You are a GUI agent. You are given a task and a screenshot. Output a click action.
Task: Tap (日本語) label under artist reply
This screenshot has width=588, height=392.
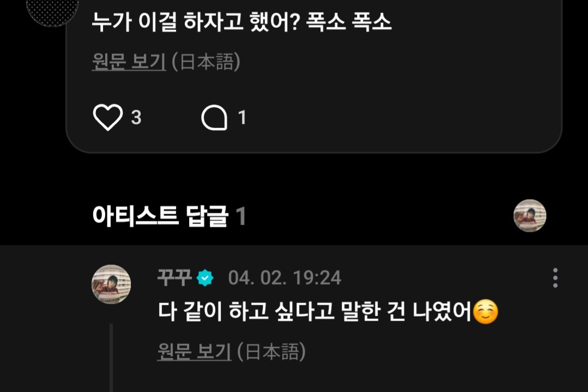tap(271, 352)
